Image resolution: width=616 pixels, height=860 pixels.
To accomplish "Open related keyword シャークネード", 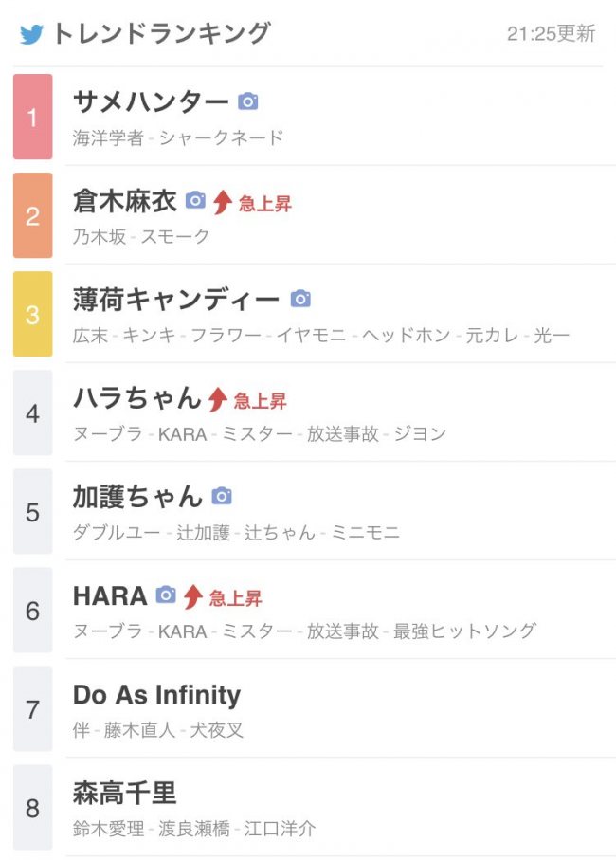I will click(222, 137).
